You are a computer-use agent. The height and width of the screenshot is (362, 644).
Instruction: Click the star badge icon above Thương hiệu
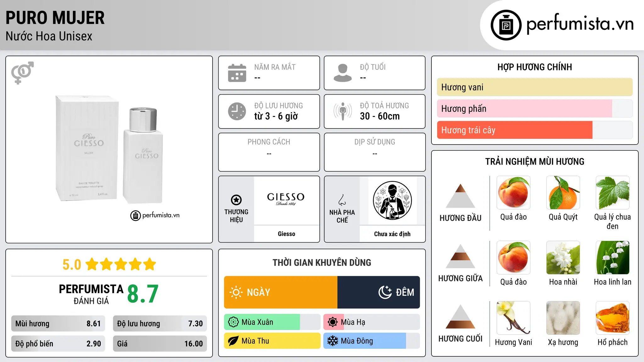pos(236,200)
